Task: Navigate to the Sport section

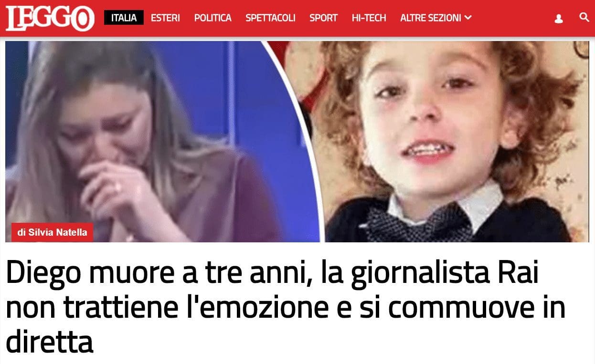Action: point(323,18)
